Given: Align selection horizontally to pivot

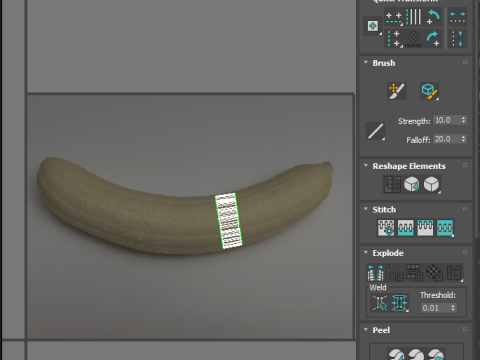Looking at the screenshot, I should coord(394,17).
